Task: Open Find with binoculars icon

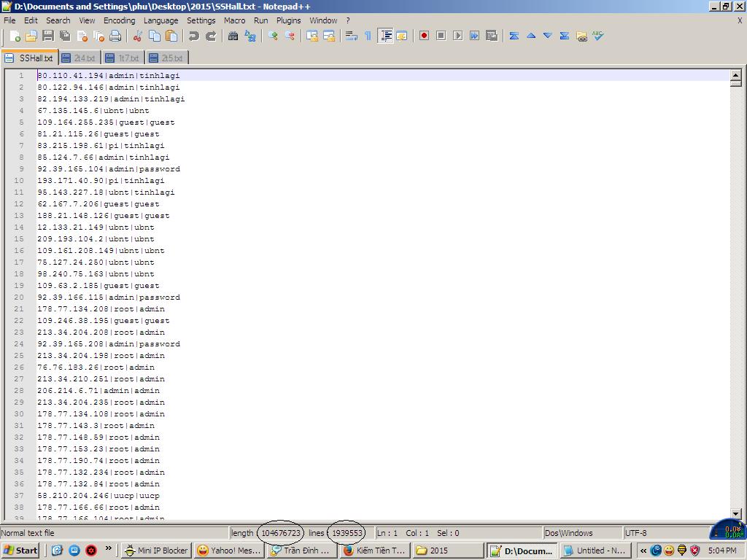Action: (233, 36)
